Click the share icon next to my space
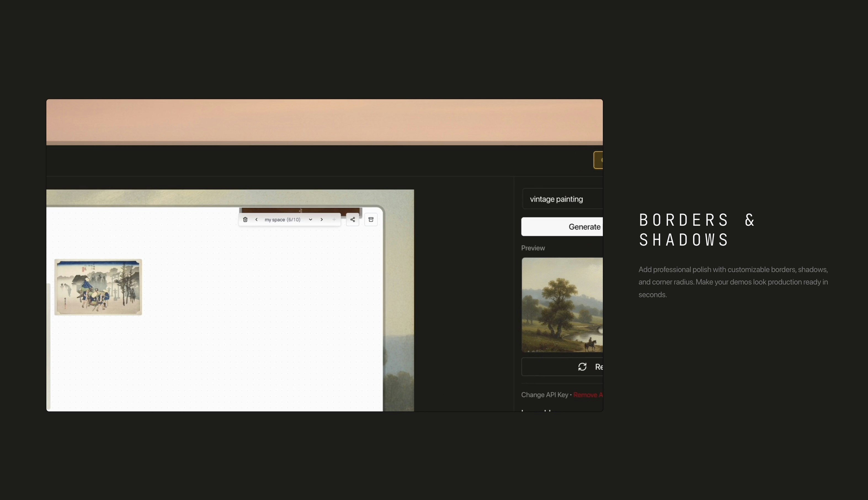 point(352,219)
